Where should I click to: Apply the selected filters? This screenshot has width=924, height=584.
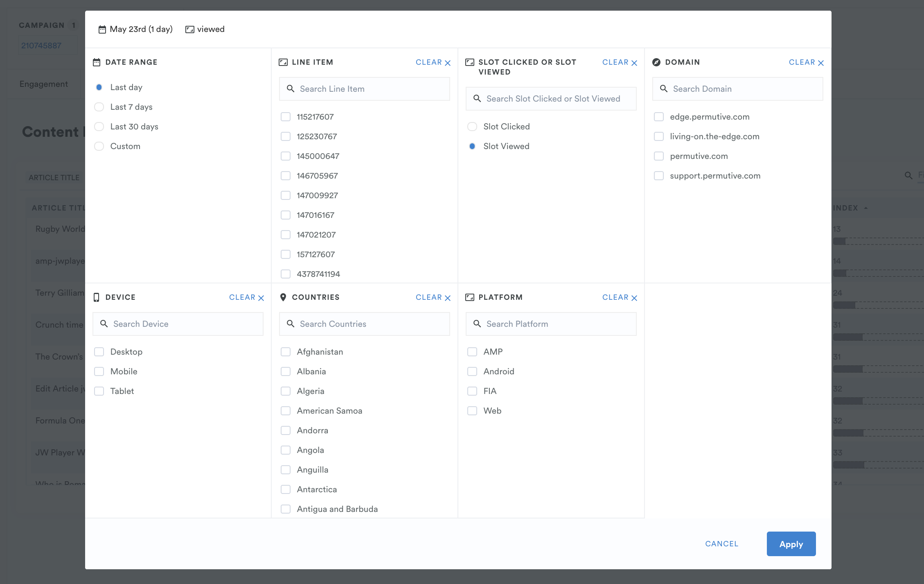click(791, 544)
